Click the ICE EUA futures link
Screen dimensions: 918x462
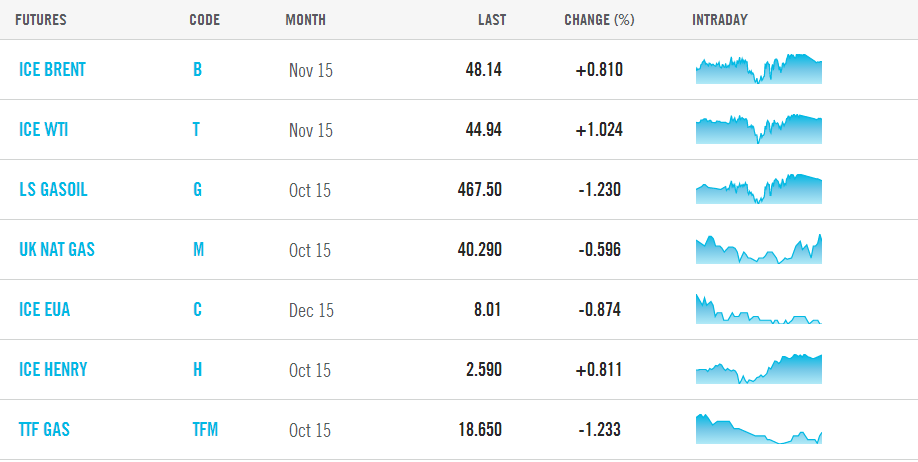[x=45, y=310]
